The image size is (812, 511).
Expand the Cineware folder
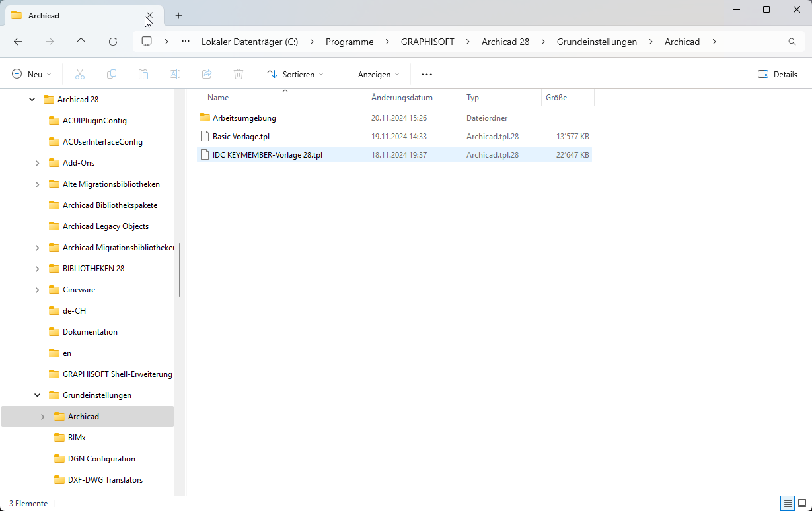pyautogui.click(x=38, y=290)
